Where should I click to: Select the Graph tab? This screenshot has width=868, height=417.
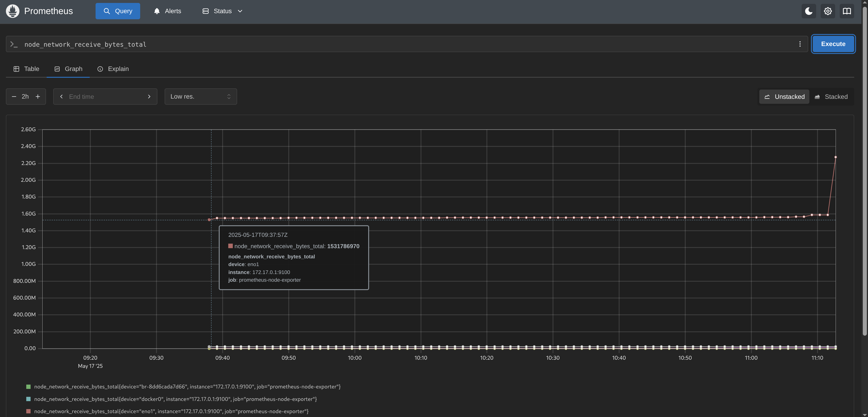coord(68,69)
